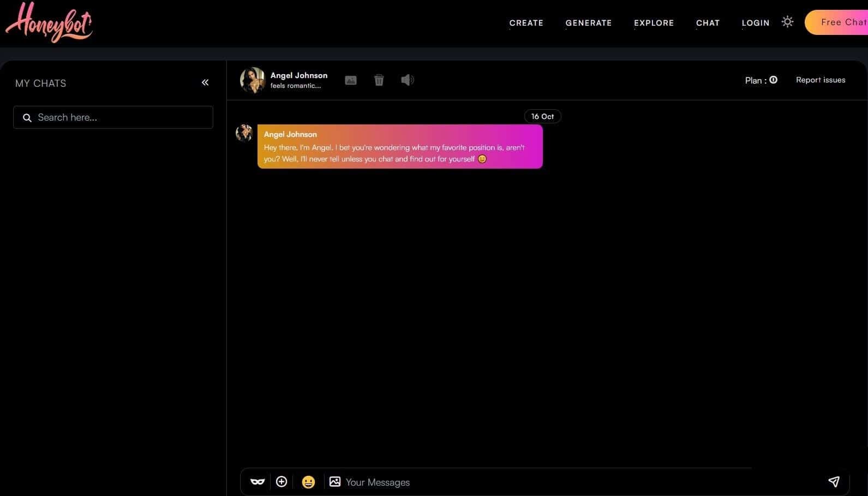Open the CREATE menu item
The width and height of the screenshot is (868, 496).
point(526,23)
